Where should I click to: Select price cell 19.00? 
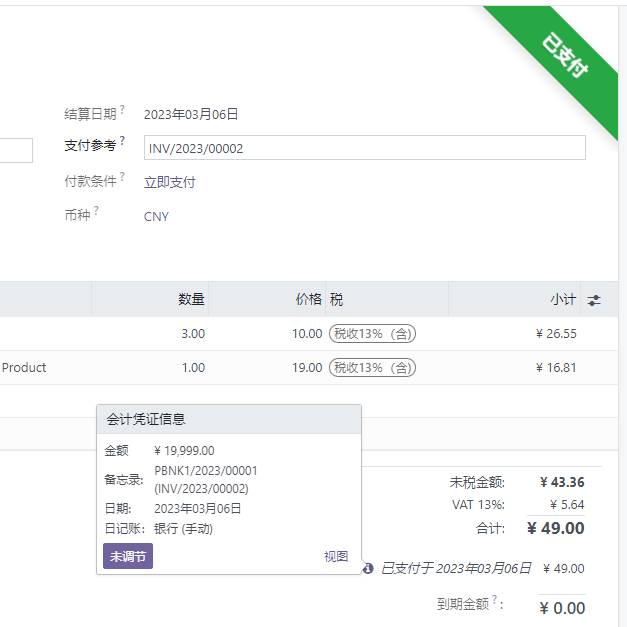pyautogui.click(x=307, y=367)
